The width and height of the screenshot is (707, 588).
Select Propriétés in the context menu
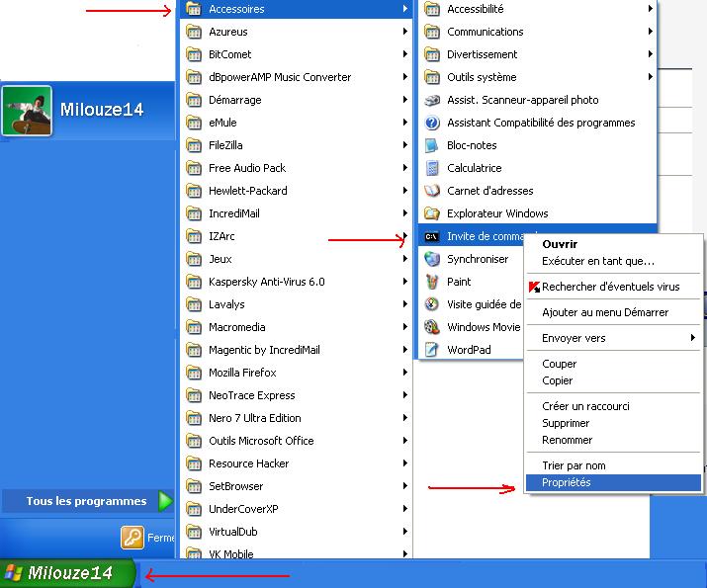point(567,483)
